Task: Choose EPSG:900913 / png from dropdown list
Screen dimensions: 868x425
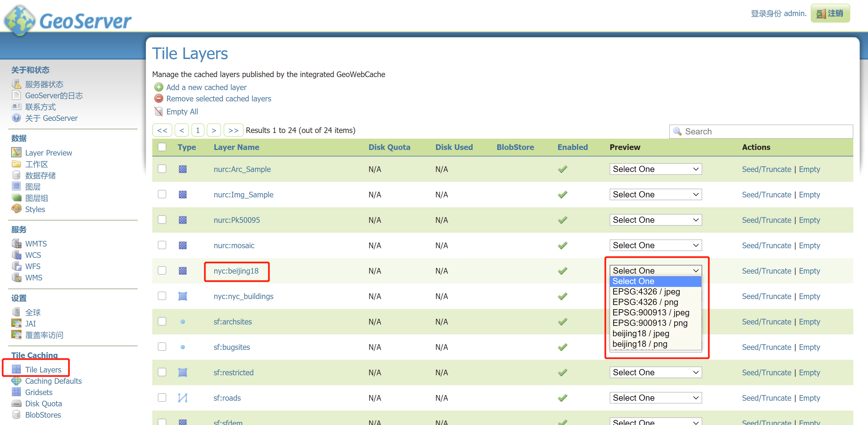Action: point(650,323)
